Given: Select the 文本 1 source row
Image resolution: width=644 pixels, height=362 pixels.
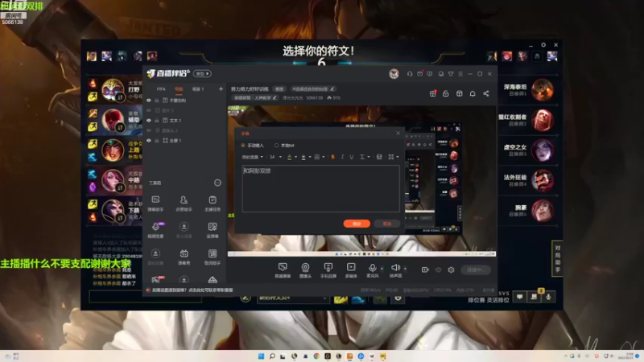Looking at the screenshot, I should [x=185, y=120].
